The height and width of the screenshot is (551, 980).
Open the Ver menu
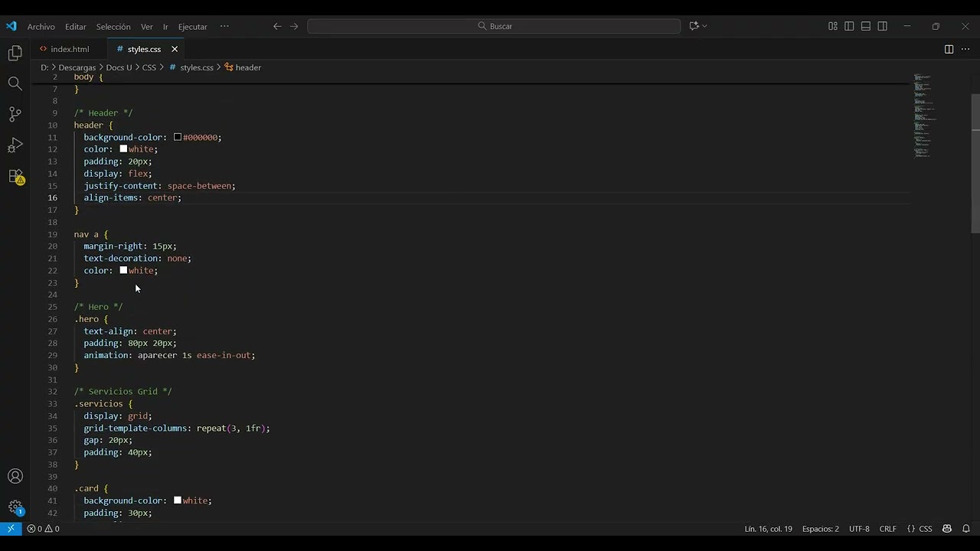point(147,26)
